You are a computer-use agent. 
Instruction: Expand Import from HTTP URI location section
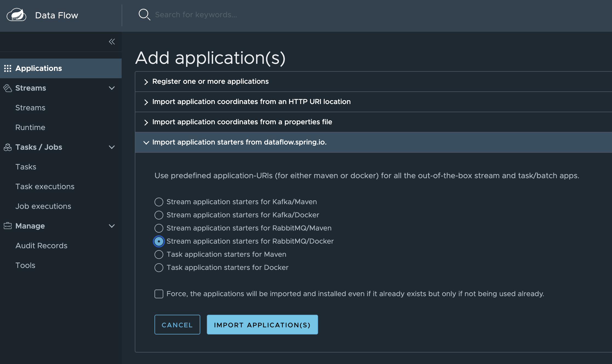click(x=373, y=102)
